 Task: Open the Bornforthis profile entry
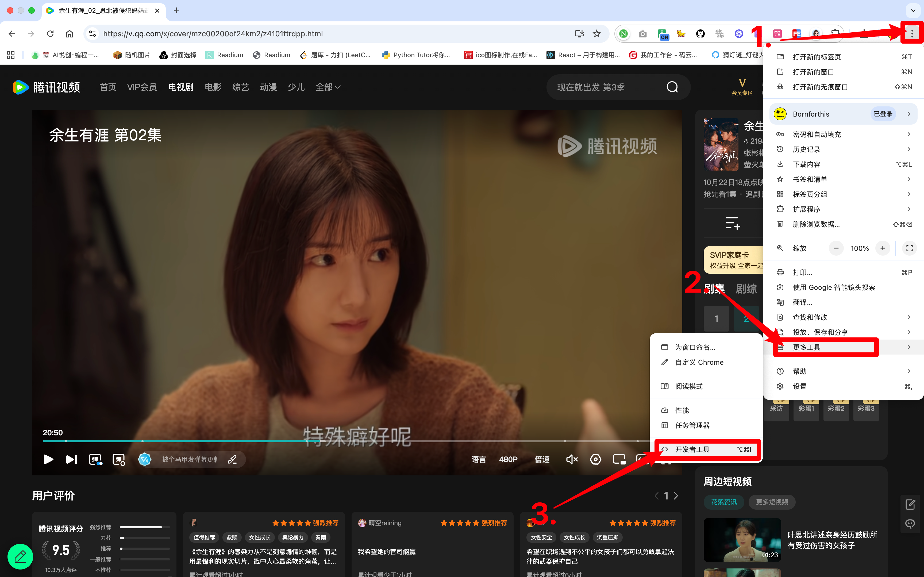(844, 114)
